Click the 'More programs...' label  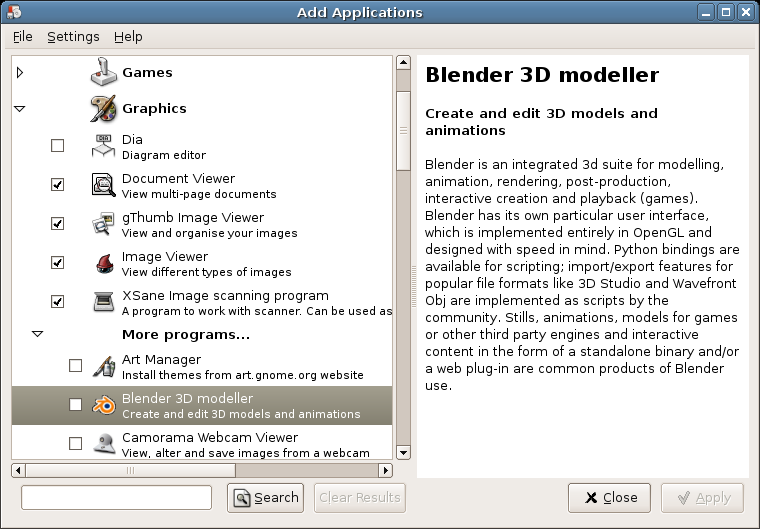[186, 335]
